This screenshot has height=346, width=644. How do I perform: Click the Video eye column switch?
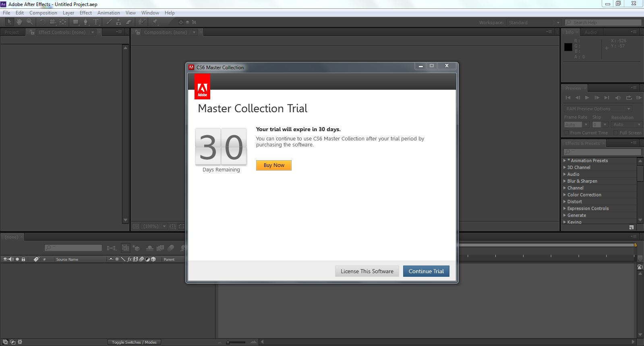[5, 259]
